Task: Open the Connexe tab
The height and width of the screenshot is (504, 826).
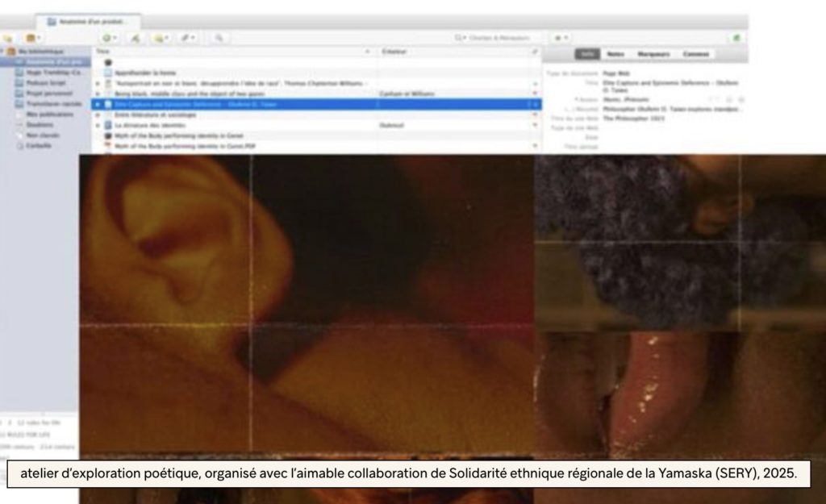Action: [695, 54]
